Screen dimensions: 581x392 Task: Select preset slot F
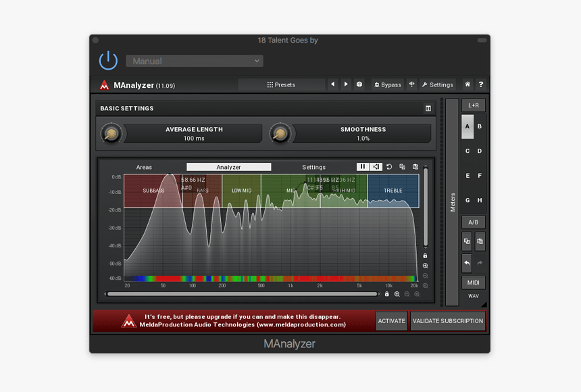pyautogui.click(x=480, y=176)
